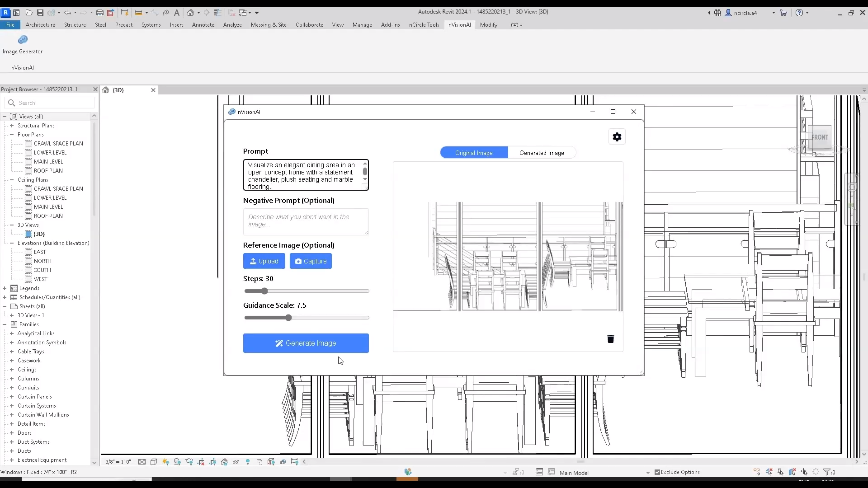This screenshot has width=868, height=488.
Task: Open the Image Generator ribbon tool
Action: (x=23, y=44)
